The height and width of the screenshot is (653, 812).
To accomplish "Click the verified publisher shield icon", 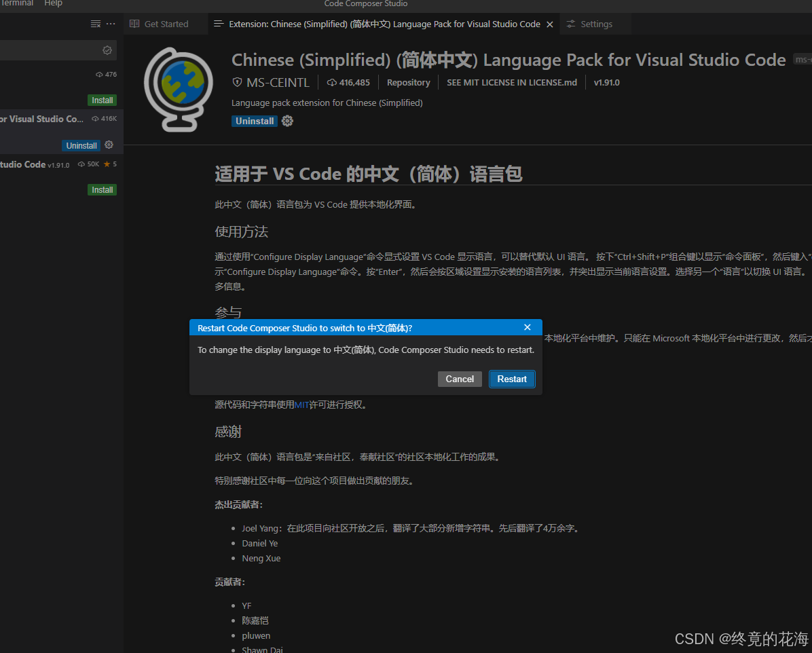I will [x=237, y=82].
